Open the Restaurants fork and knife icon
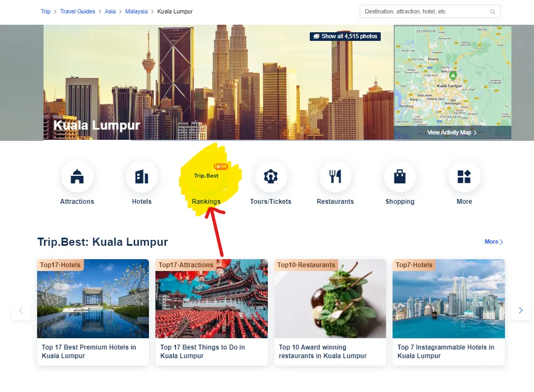The image size is (534, 392). [x=335, y=176]
